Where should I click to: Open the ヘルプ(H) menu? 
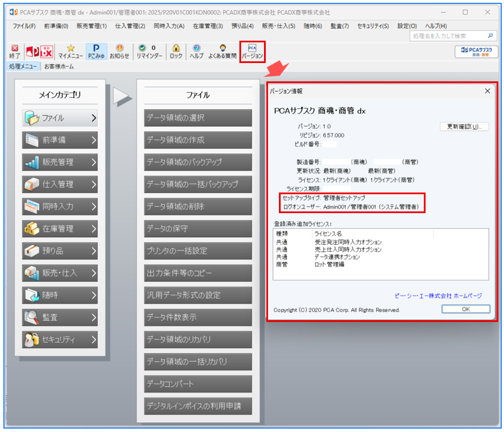436,26
